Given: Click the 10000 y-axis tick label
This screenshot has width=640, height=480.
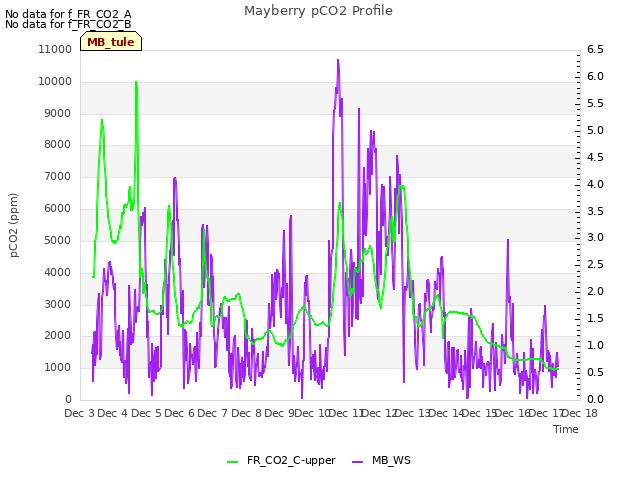Looking at the screenshot, I should [55, 81].
